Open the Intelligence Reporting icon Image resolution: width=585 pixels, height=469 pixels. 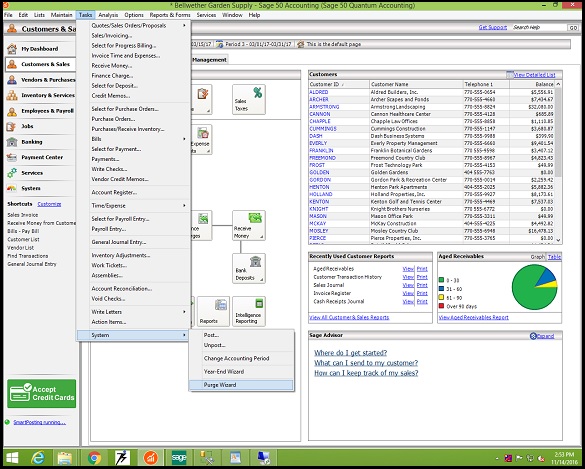pos(249,311)
